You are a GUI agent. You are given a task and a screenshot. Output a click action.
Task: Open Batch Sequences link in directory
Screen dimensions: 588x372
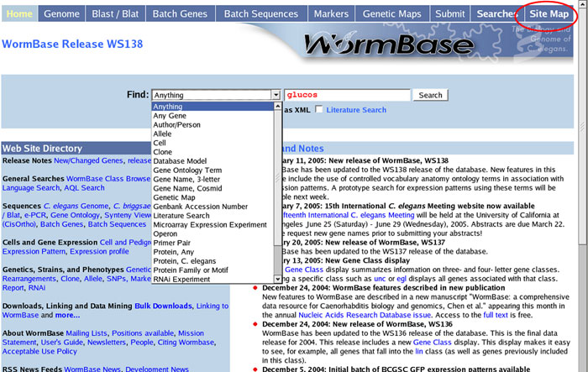pos(117,224)
